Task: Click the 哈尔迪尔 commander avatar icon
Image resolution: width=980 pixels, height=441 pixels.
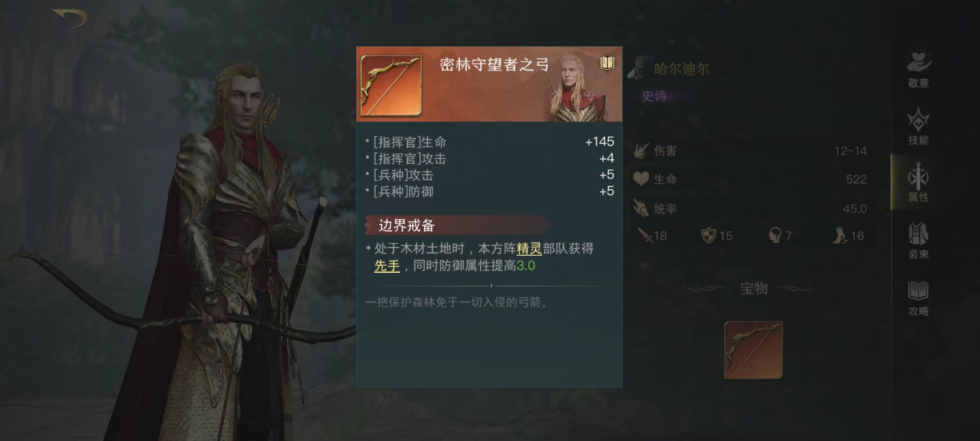Action: click(x=639, y=68)
